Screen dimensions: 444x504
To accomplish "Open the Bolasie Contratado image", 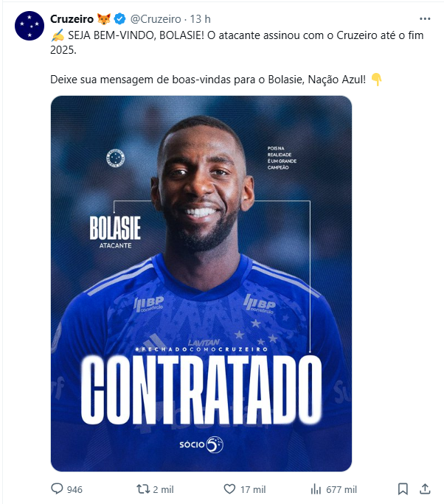I will pyautogui.click(x=201, y=284).
